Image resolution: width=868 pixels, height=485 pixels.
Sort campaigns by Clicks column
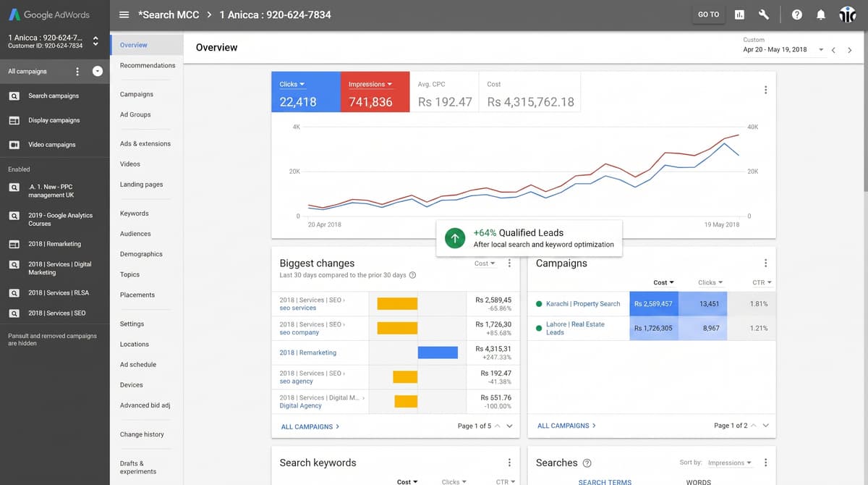(710, 282)
